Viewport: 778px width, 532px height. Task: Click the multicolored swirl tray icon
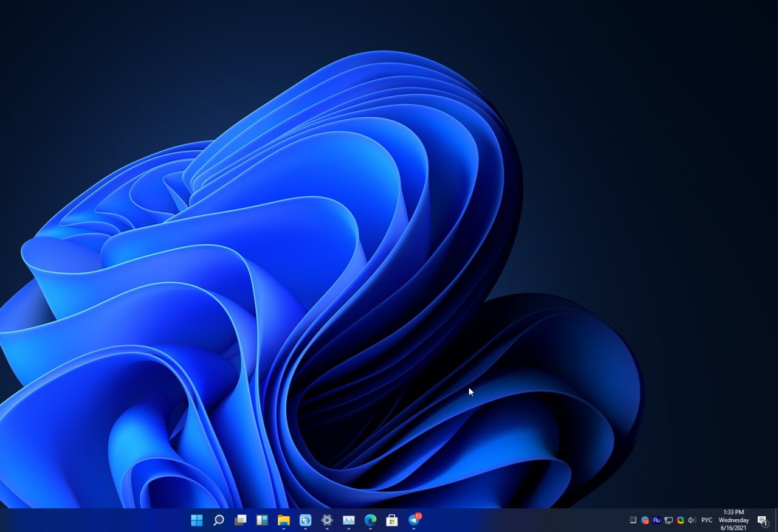tap(680, 520)
